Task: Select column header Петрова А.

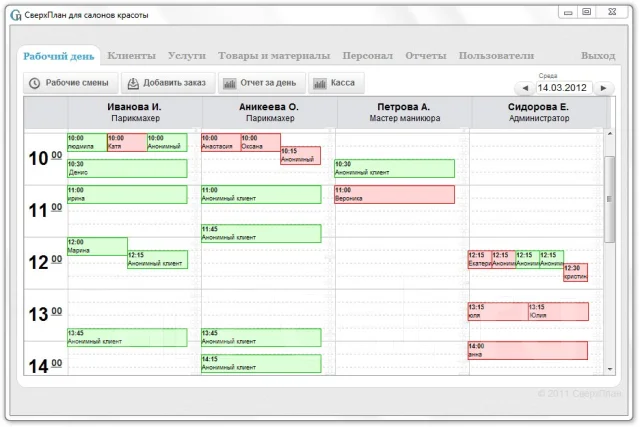Action: [x=404, y=112]
